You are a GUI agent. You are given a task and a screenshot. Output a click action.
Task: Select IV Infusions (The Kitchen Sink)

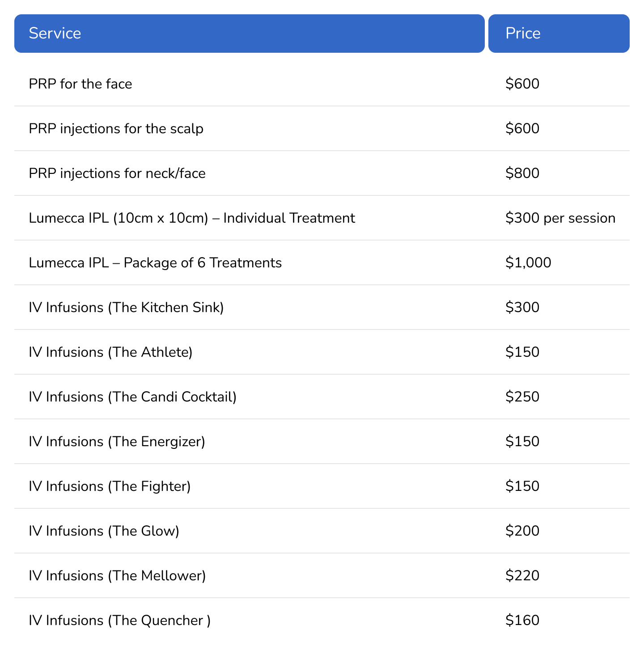pos(322,308)
